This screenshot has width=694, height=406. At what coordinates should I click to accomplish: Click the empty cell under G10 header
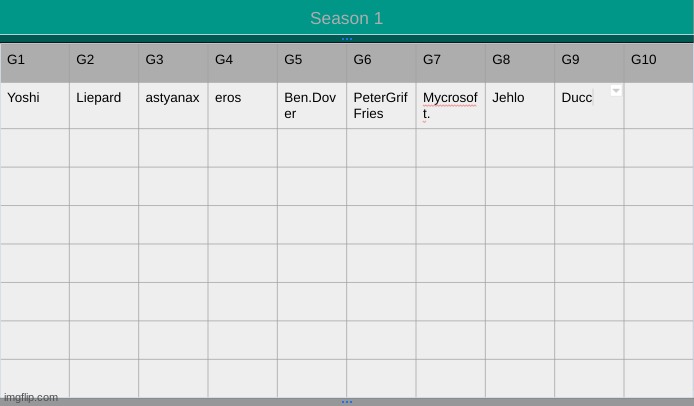(659, 106)
